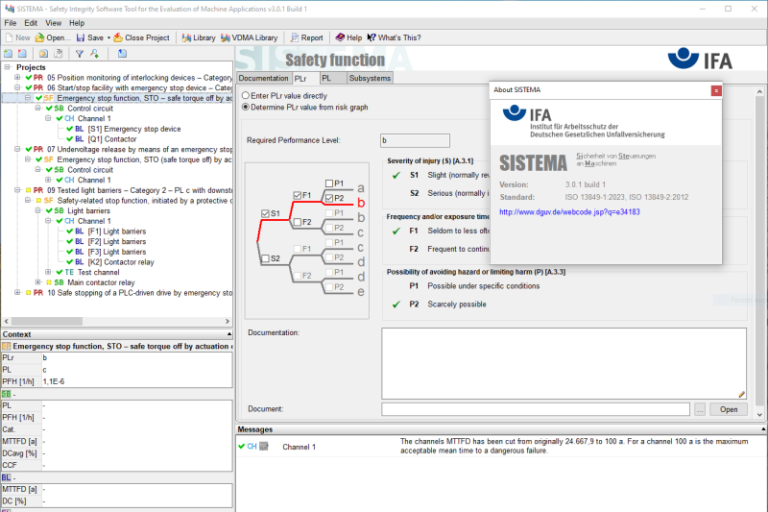Toggle the enabled F1 checkbox under S1

297,195
